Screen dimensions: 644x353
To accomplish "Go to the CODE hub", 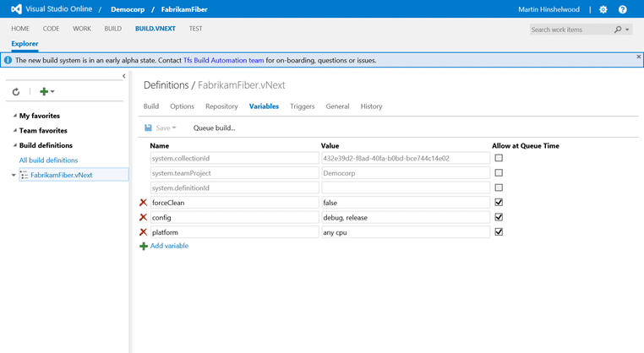I will tap(51, 29).
